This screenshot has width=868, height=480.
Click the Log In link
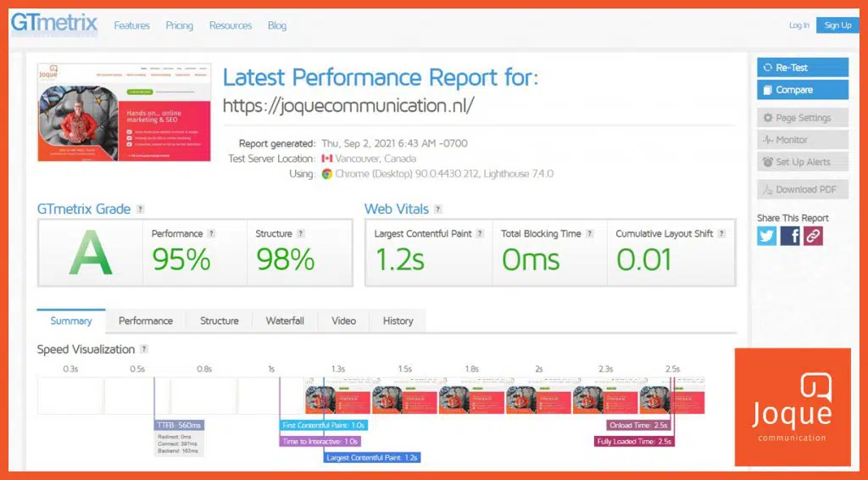(798, 25)
